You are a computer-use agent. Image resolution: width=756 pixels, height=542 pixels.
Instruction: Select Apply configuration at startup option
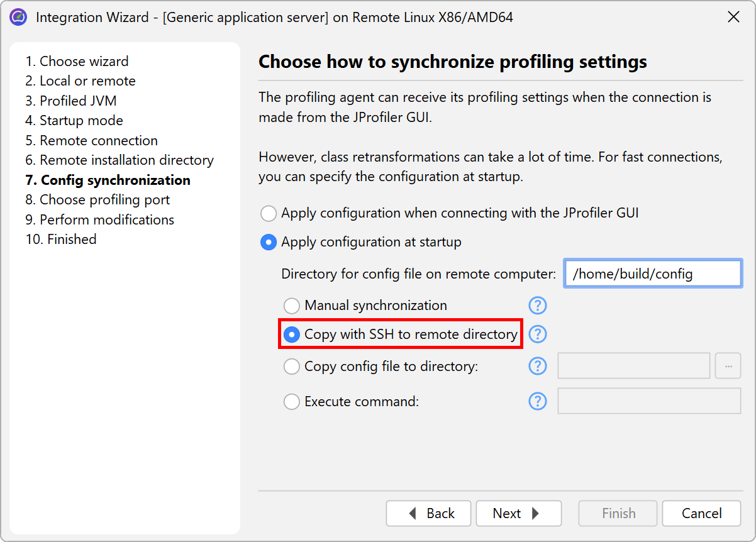(x=269, y=242)
